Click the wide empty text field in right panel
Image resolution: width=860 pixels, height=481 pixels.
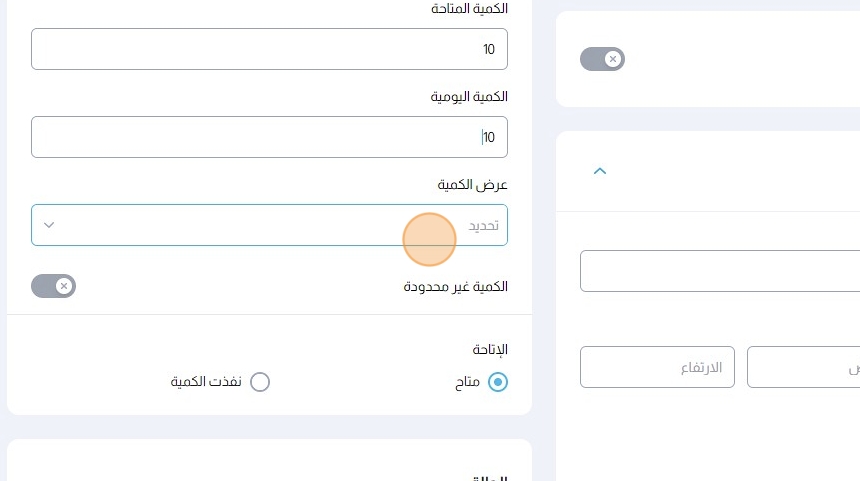(x=720, y=271)
